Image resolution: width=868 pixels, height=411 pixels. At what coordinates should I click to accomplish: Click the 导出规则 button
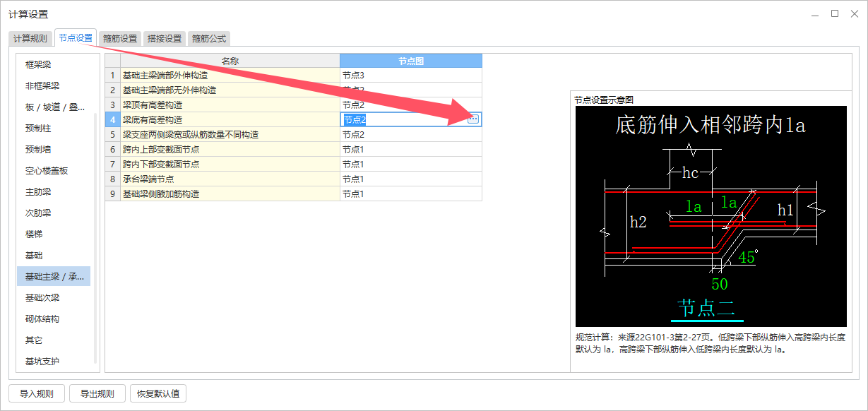(97, 393)
